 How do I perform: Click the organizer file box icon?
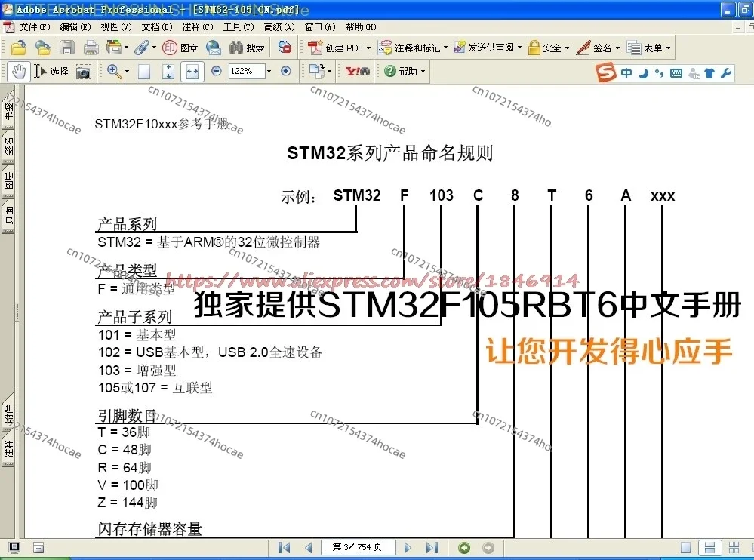(x=113, y=48)
